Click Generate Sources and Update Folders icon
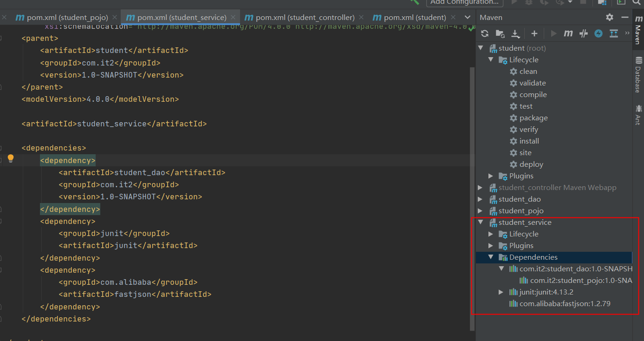Image resolution: width=644 pixels, height=341 pixels. coord(500,33)
